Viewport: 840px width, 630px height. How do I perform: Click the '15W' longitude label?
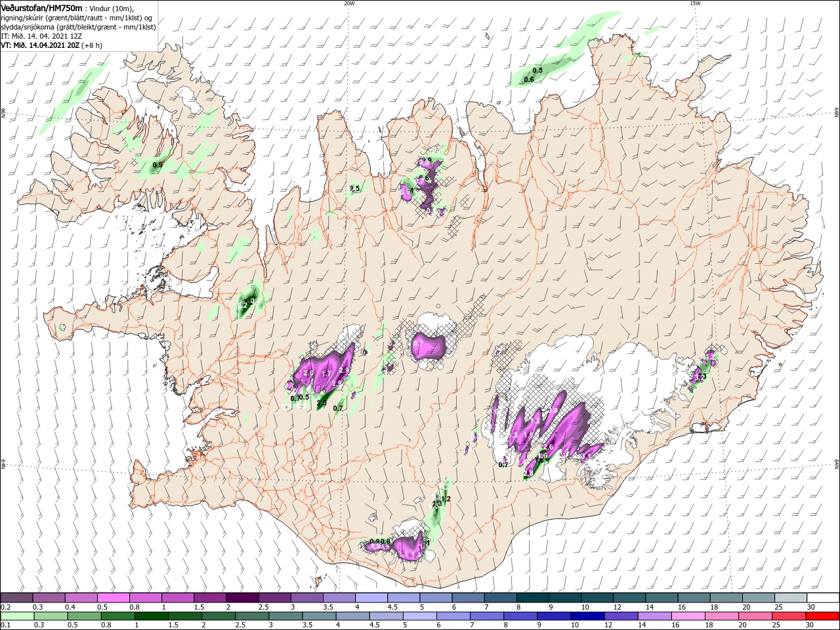[695, 3]
